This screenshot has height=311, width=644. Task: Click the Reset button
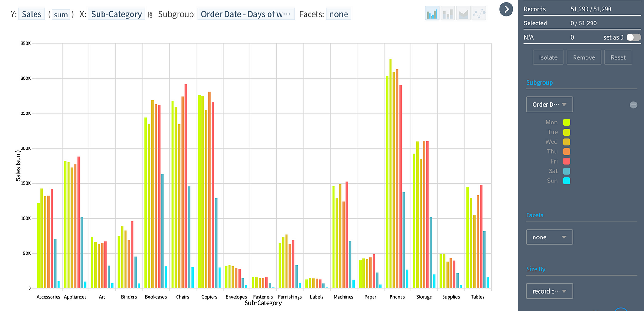click(x=618, y=57)
